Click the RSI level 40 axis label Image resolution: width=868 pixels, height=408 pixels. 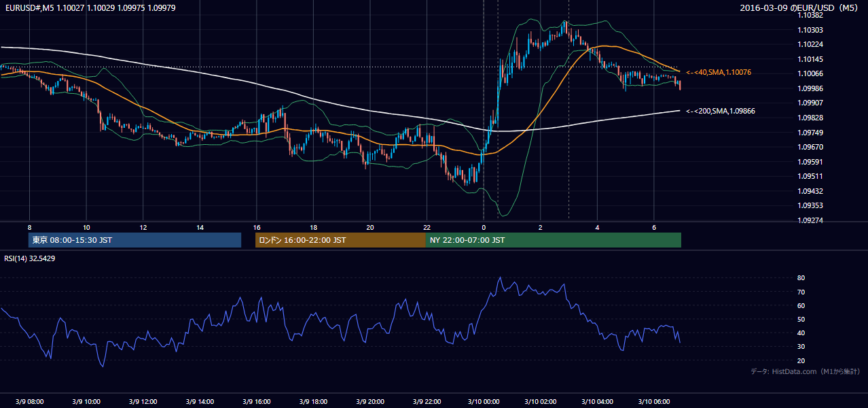(801, 333)
